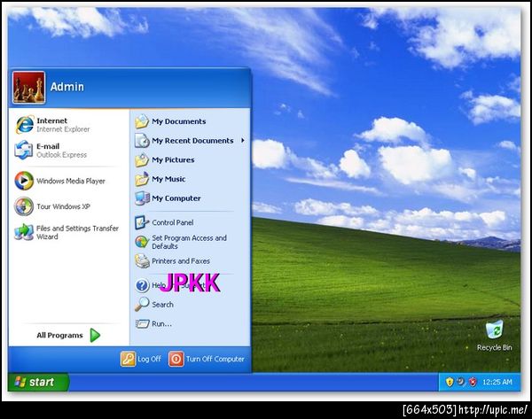The width and height of the screenshot is (532, 419).
Task: Open Windows Media Player icon
Action: (24, 181)
